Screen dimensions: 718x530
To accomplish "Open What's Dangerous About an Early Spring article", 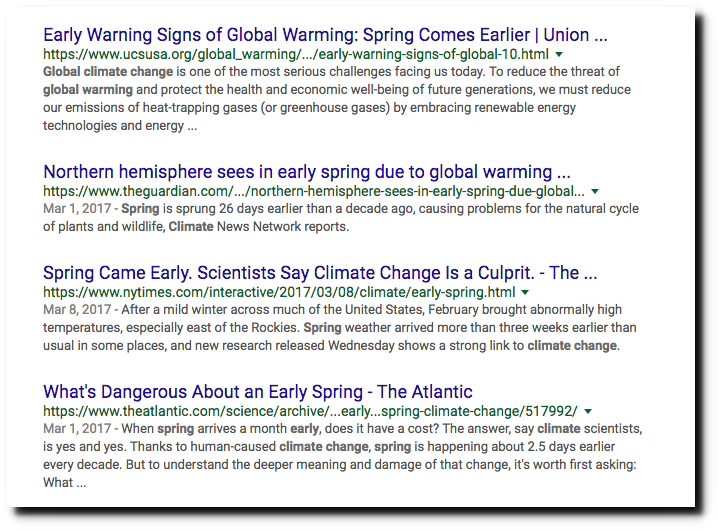I will tap(258, 392).
